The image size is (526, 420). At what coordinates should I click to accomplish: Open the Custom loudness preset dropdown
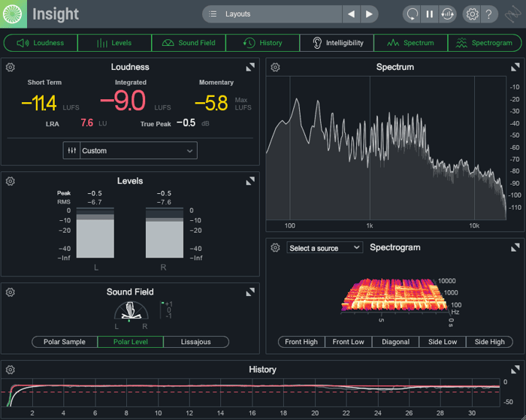(x=138, y=150)
